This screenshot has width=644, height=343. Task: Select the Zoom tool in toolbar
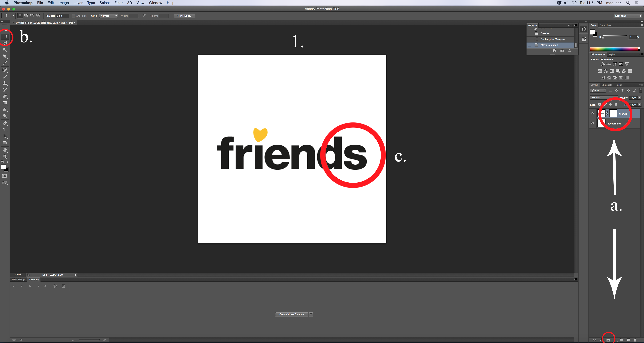tap(5, 157)
